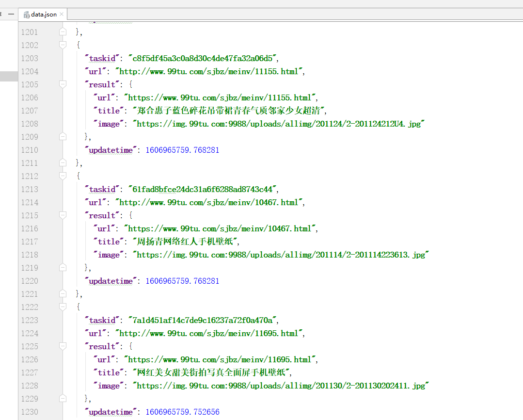Screen dimensions: 523x420
Task: Collapse the object starting at line 1212
Action: [63, 176]
